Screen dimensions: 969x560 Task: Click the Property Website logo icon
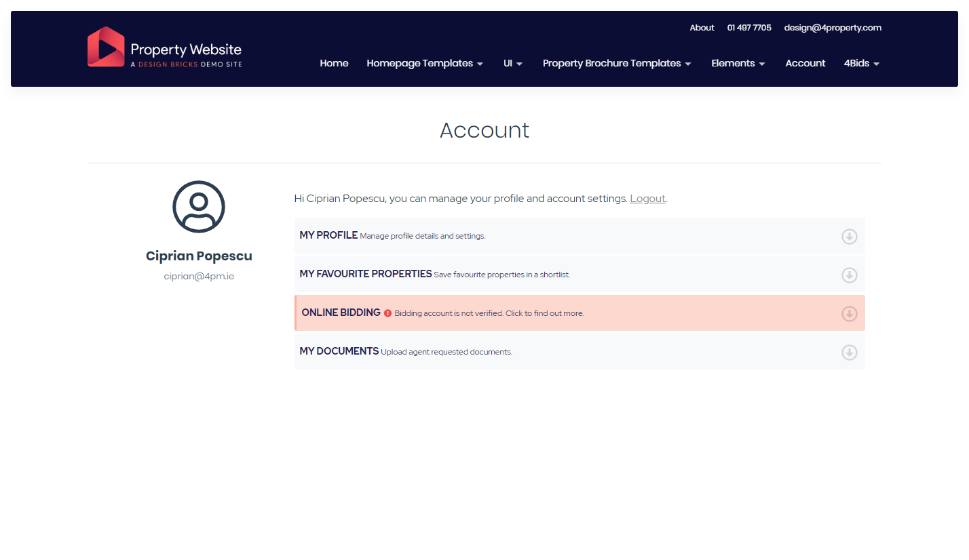[106, 47]
